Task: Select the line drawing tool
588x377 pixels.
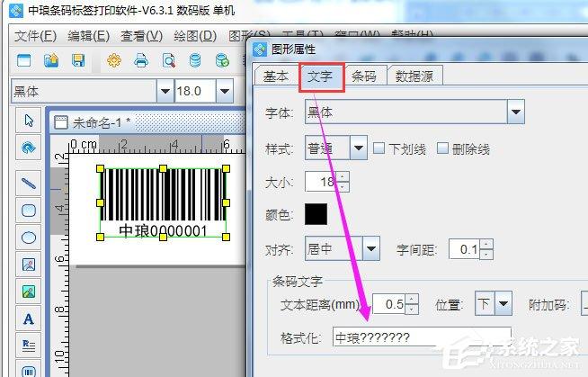Action: [29, 182]
